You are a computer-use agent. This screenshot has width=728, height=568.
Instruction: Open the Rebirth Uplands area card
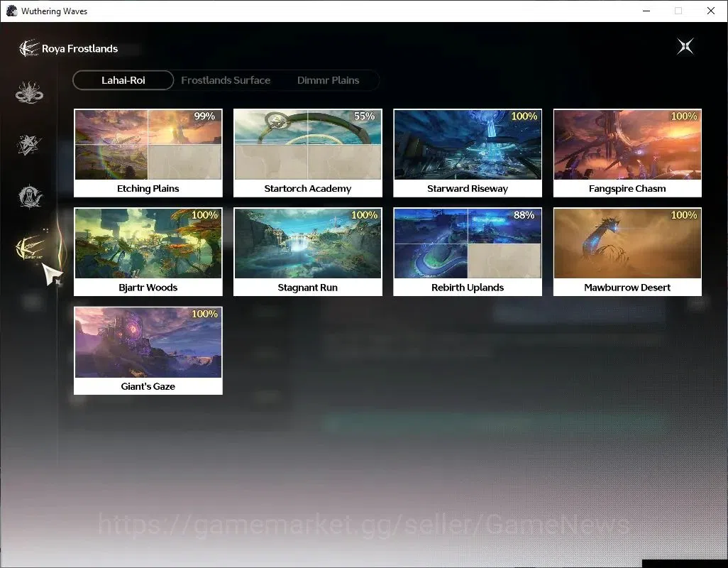[468, 252]
